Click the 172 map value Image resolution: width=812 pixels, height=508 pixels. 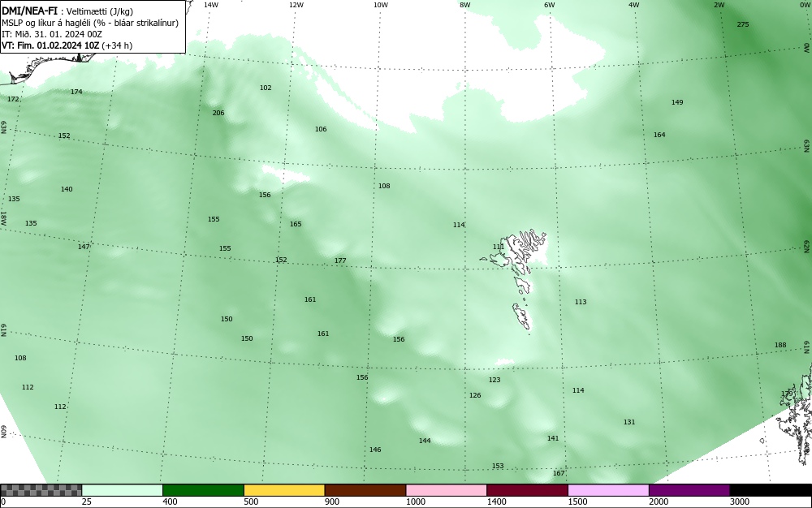coord(13,99)
